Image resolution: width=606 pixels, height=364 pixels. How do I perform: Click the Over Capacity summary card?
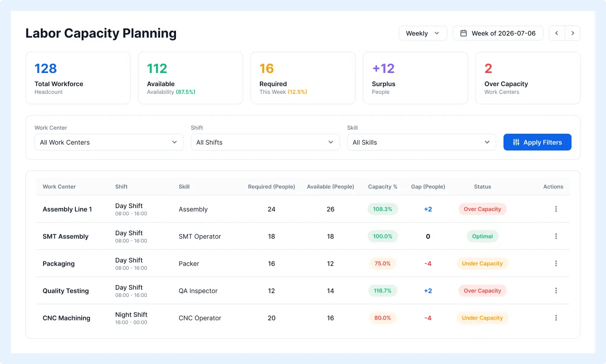528,78
